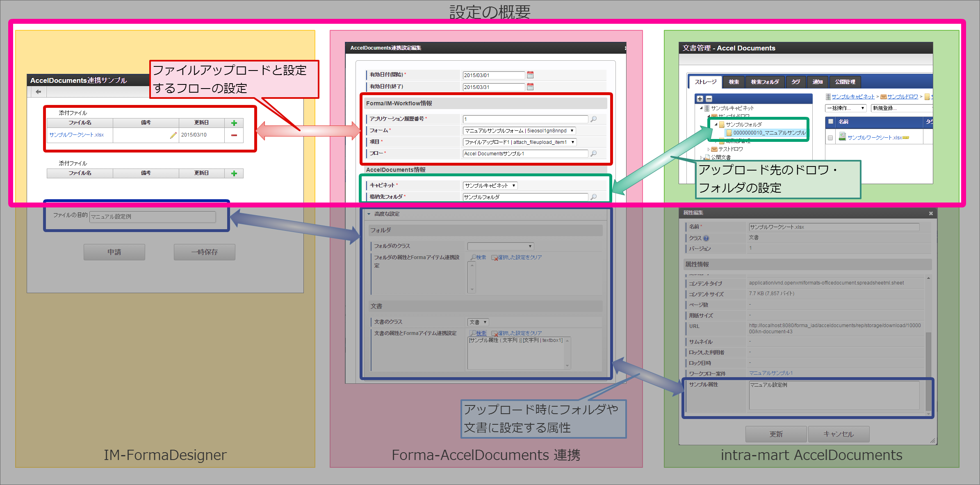980x485 pixels.
Task: Open the 一括操作 dropdown
Action: pos(846,108)
